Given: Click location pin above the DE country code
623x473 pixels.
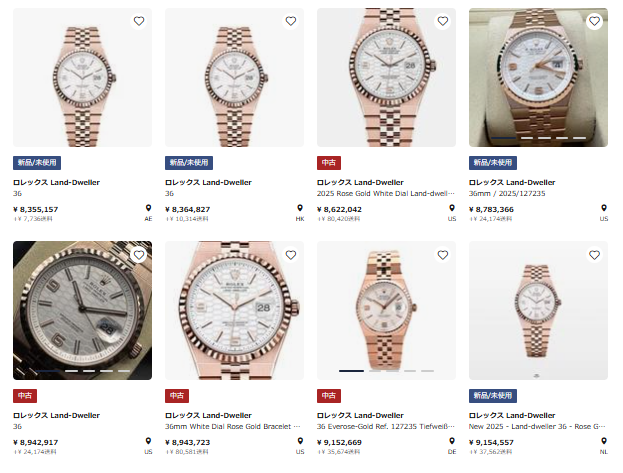Looking at the screenshot, I should pyautogui.click(x=452, y=441).
